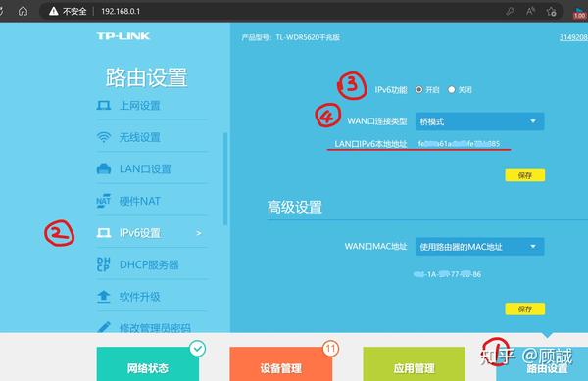The width and height of the screenshot is (588, 381).
Task: Expand the WAN口连接类型 dropdown
Action: [x=479, y=121]
